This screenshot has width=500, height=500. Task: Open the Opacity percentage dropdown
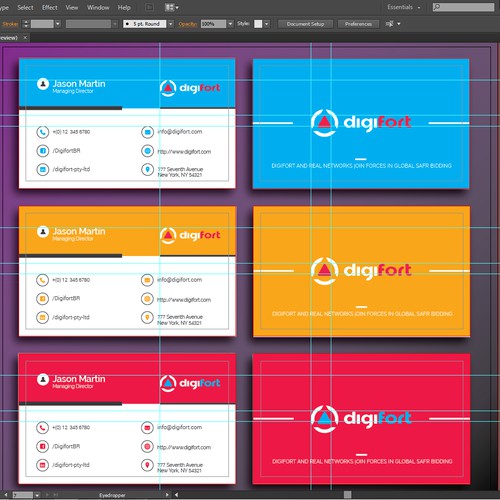[x=230, y=24]
